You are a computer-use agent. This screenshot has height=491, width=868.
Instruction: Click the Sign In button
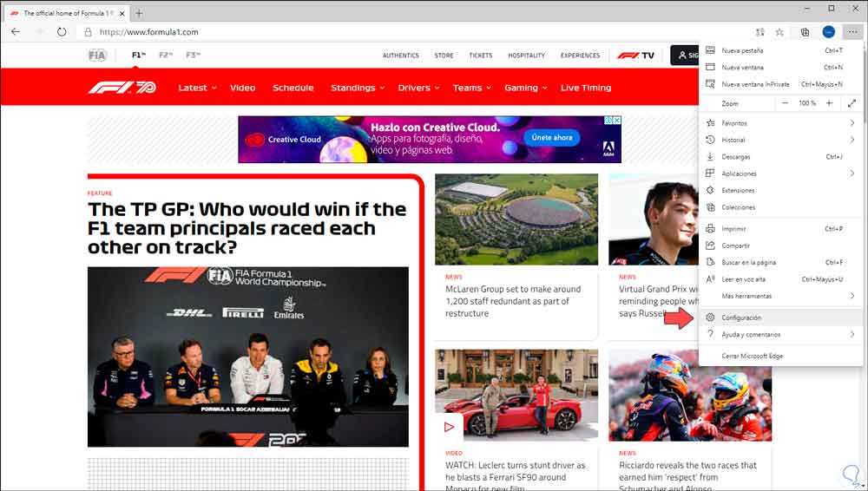685,56
